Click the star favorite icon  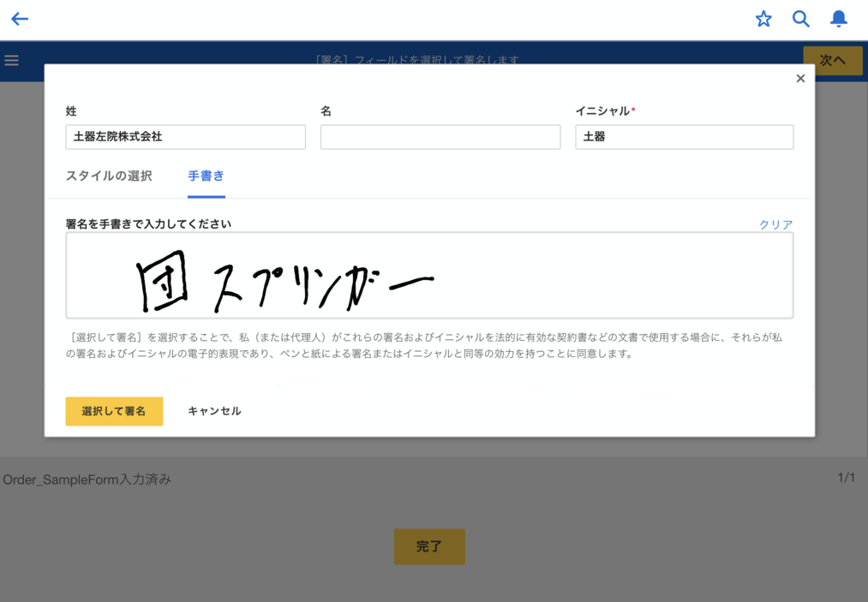click(x=763, y=19)
